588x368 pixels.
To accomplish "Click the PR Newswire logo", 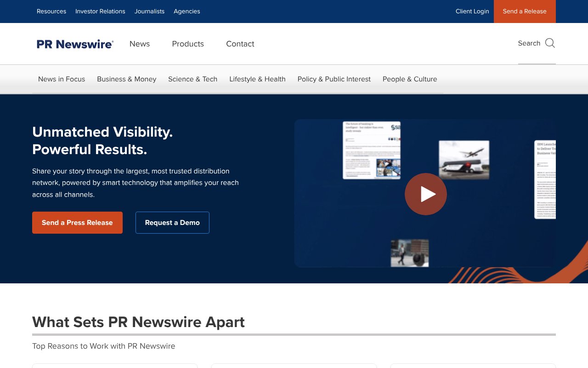I will pyautogui.click(x=75, y=44).
